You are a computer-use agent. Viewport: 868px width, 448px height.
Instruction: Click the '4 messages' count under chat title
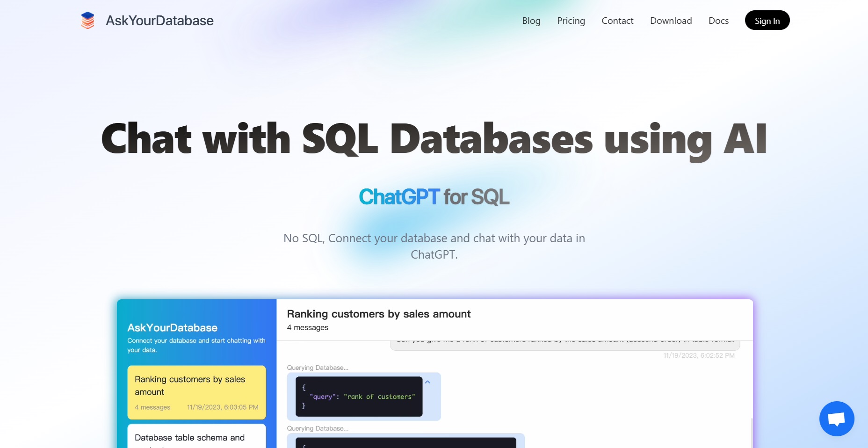click(x=308, y=327)
